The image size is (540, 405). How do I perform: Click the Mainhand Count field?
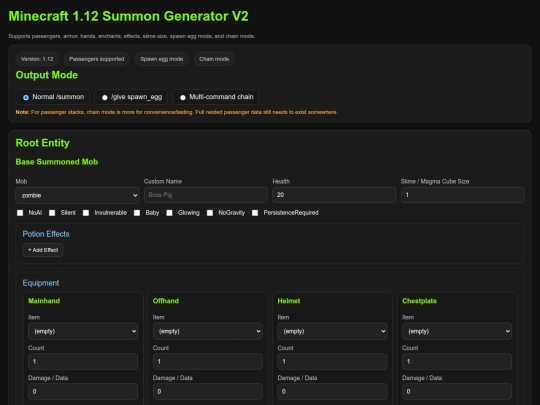(x=83, y=362)
